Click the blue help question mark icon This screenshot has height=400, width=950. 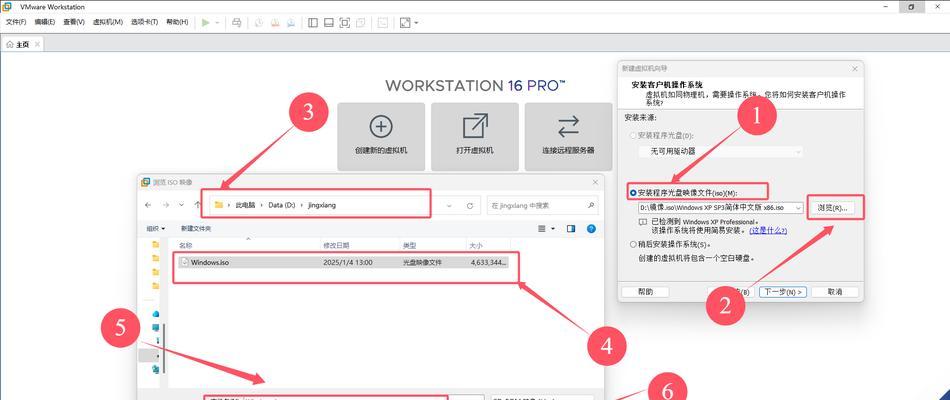tap(591, 228)
